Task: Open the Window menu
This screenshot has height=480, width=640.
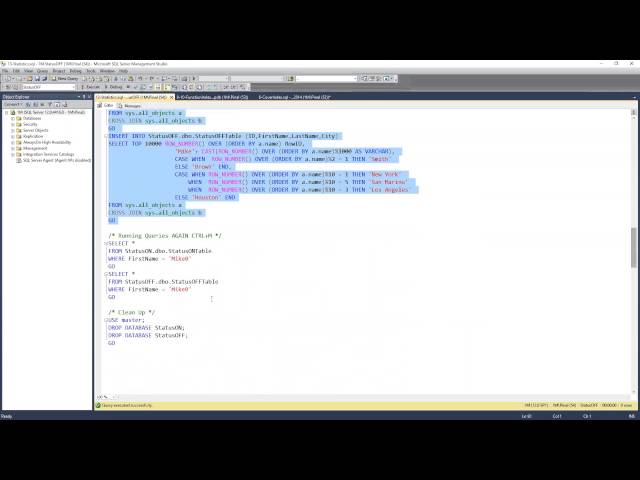Action: point(107,71)
